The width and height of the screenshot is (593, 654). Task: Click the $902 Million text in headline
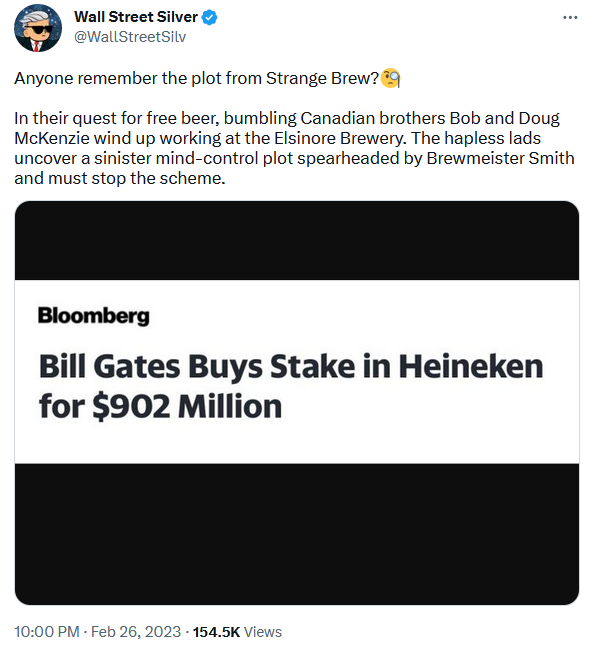(x=187, y=406)
